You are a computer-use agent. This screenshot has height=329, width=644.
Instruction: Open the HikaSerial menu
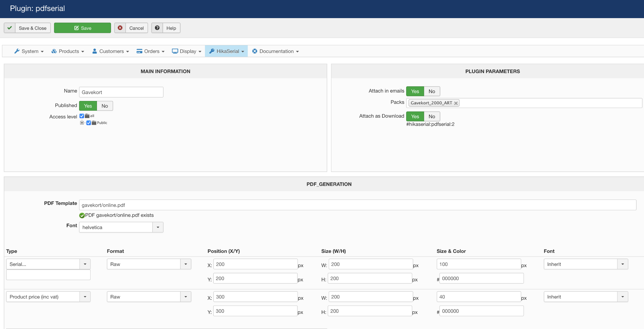point(226,51)
